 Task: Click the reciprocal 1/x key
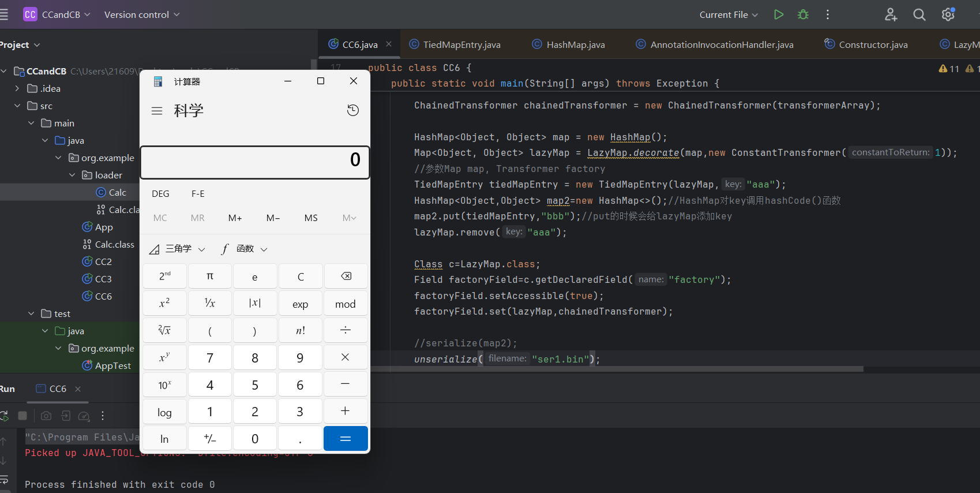point(210,304)
